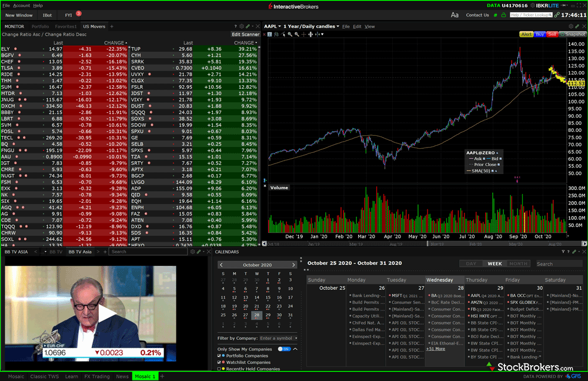Switch calendar to DAY view

tap(471, 263)
